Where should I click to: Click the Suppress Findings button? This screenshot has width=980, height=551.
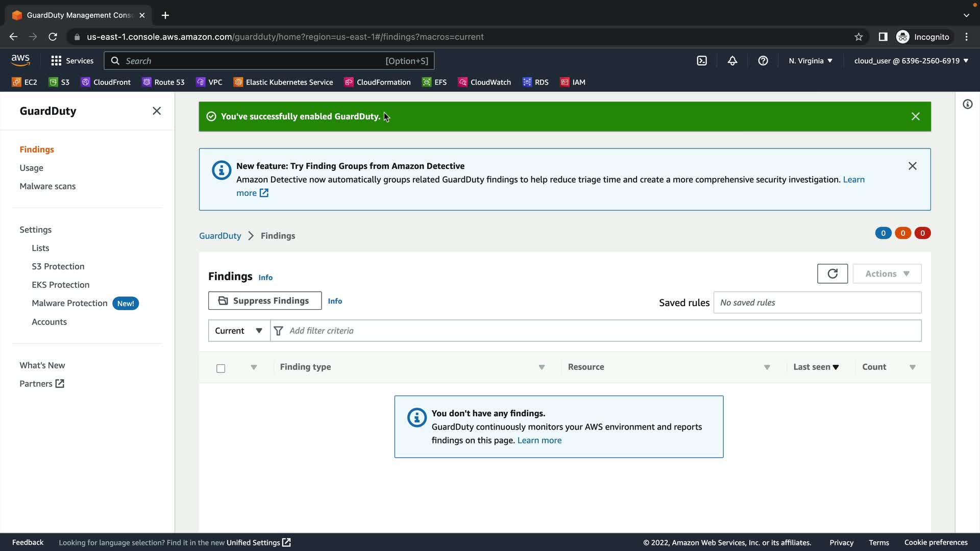tap(264, 301)
